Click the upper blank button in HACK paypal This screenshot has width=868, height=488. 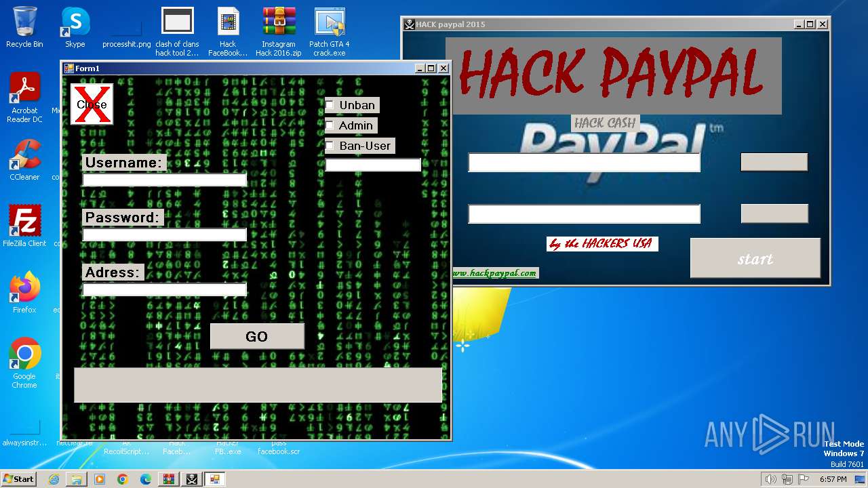point(774,162)
